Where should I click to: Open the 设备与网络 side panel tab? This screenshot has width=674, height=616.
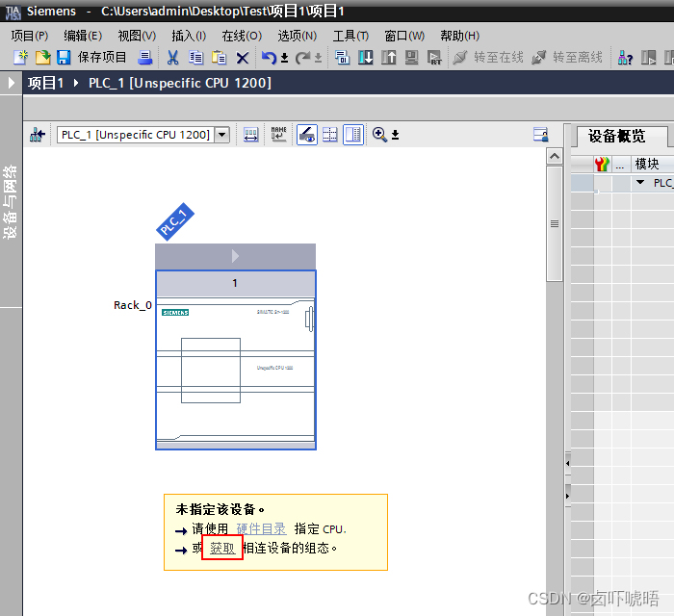pos(11,201)
